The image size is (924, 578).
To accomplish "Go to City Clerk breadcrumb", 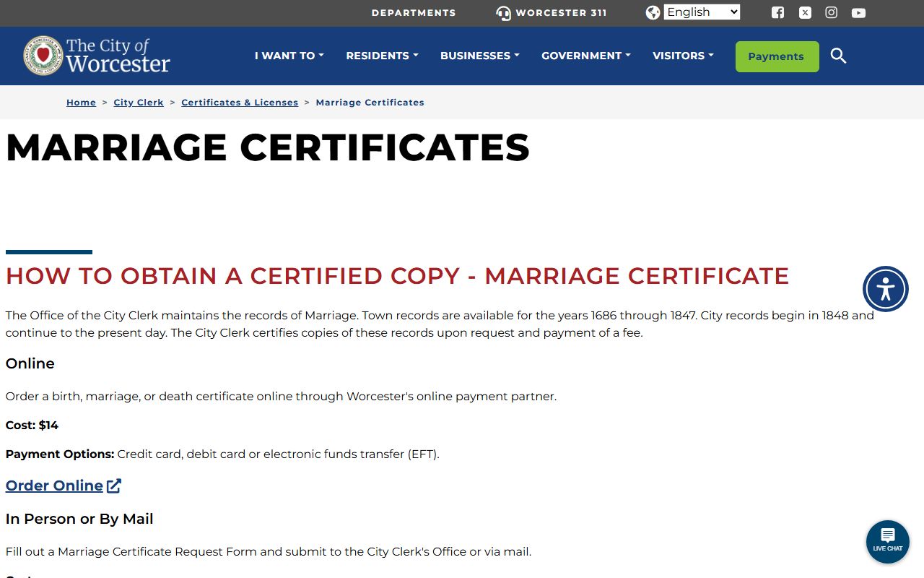I will [x=139, y=103].
